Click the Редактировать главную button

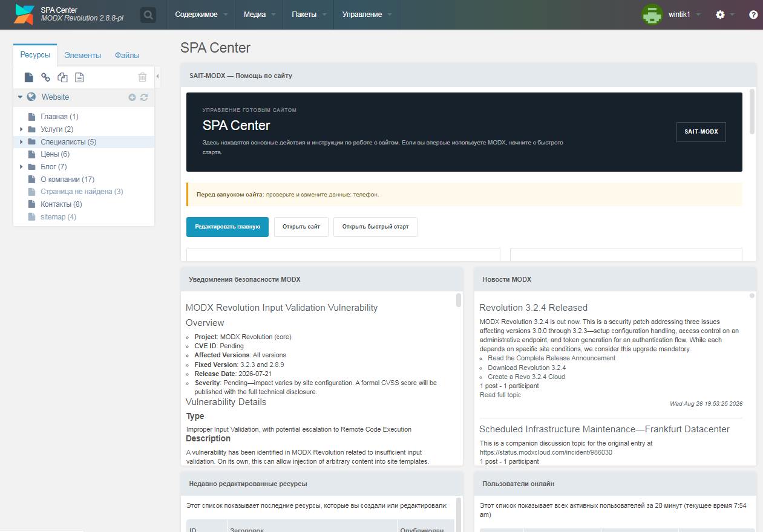(228, 227)
